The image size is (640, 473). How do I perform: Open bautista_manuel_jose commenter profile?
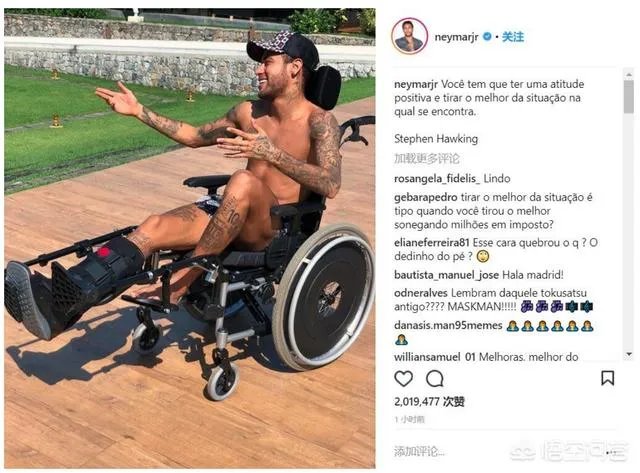(x=446, y=275)
